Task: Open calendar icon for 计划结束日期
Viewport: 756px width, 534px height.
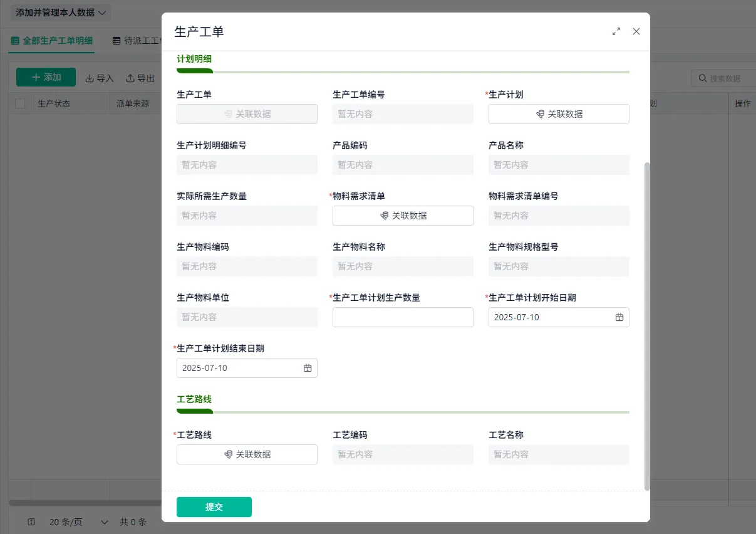Action: 308,368
